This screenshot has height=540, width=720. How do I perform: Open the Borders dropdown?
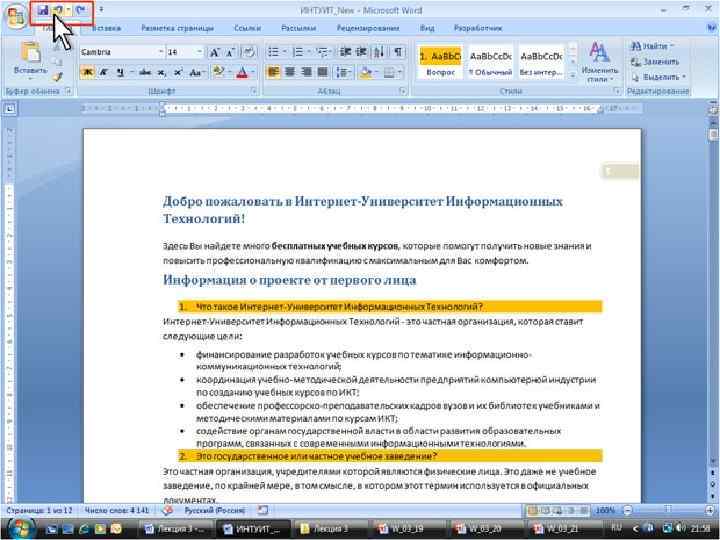(x=400, y=72)
